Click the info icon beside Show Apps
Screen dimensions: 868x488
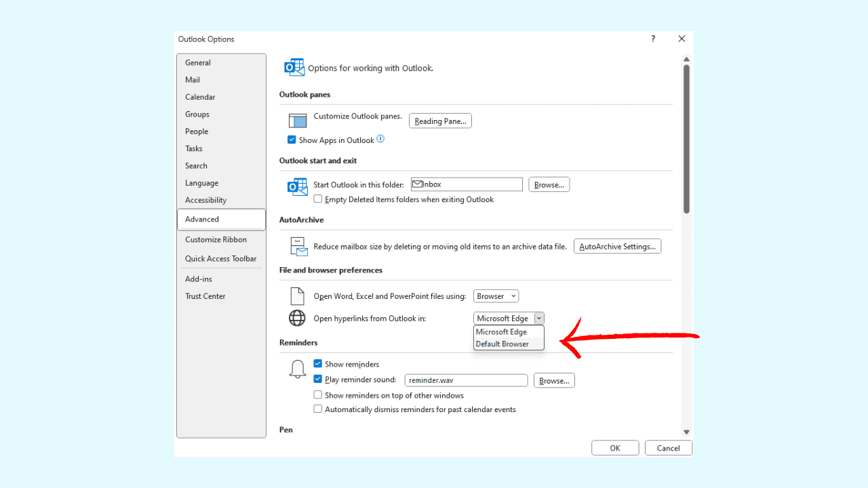coord(380,139)
